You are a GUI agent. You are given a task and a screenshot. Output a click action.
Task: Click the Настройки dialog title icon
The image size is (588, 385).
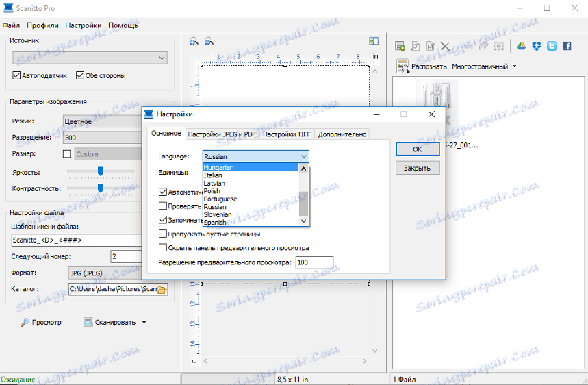tap(149, 114)
